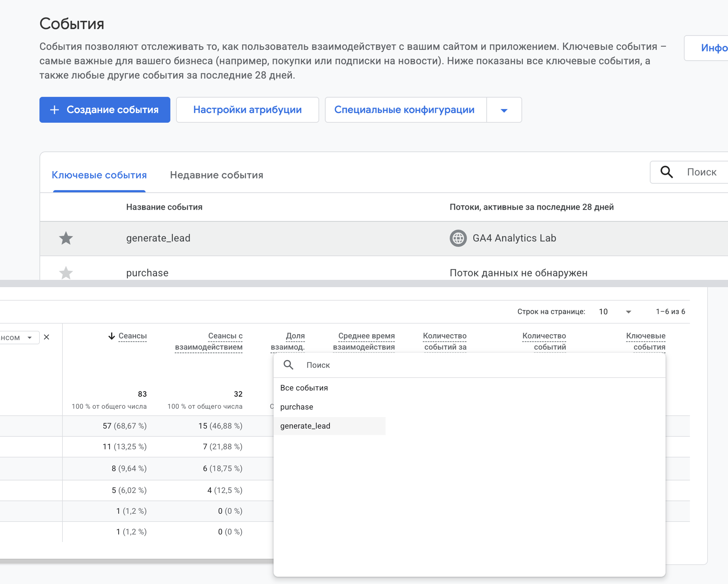Click the Среднее время взаимодействия header
This screenshot has width=728, height=584.
pos(364,341)
